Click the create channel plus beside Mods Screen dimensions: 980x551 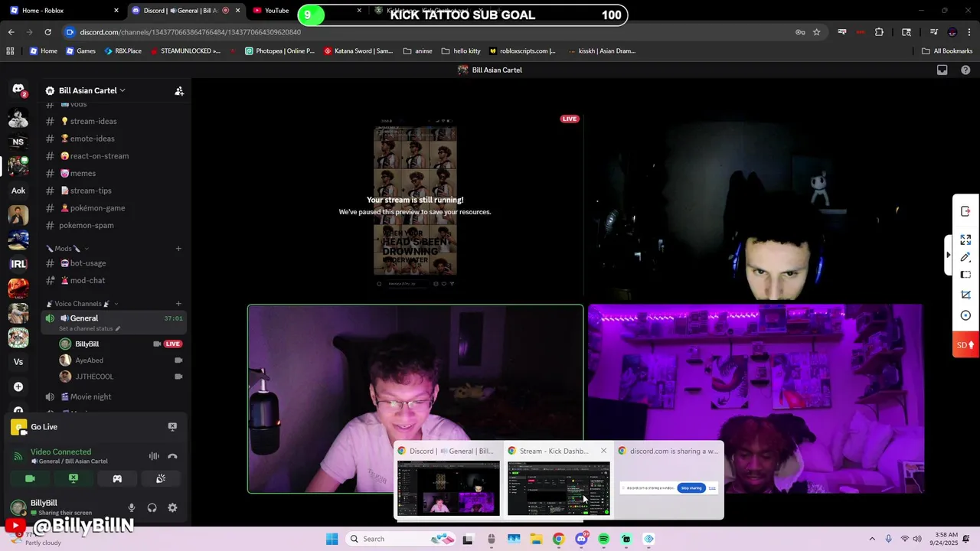(x=178, y=248)
